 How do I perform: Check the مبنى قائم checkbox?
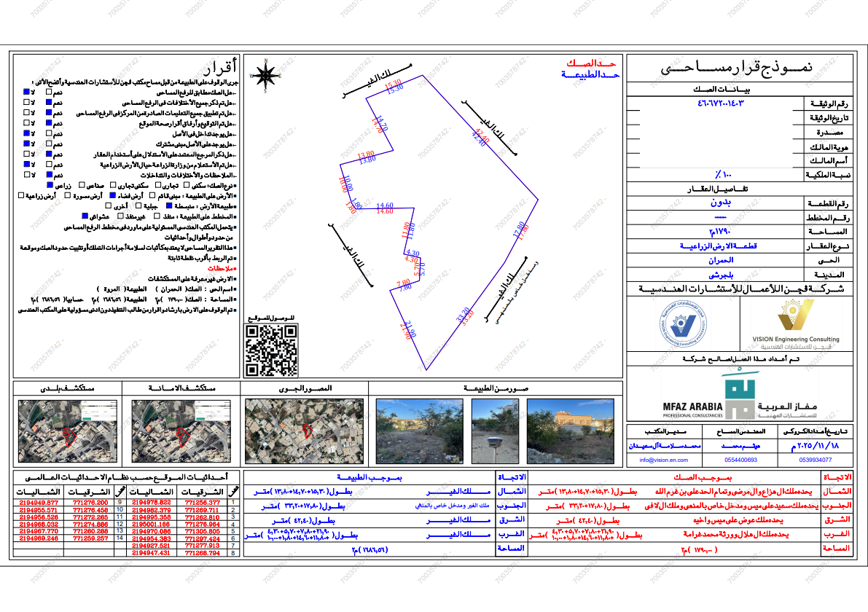152,195
